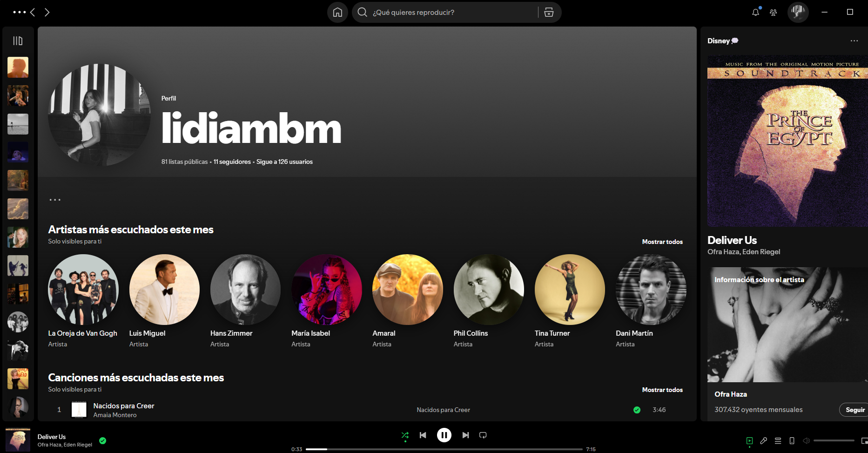Skip to next track
This screenshot has height=453, width=868.
[x=465, y=435]
